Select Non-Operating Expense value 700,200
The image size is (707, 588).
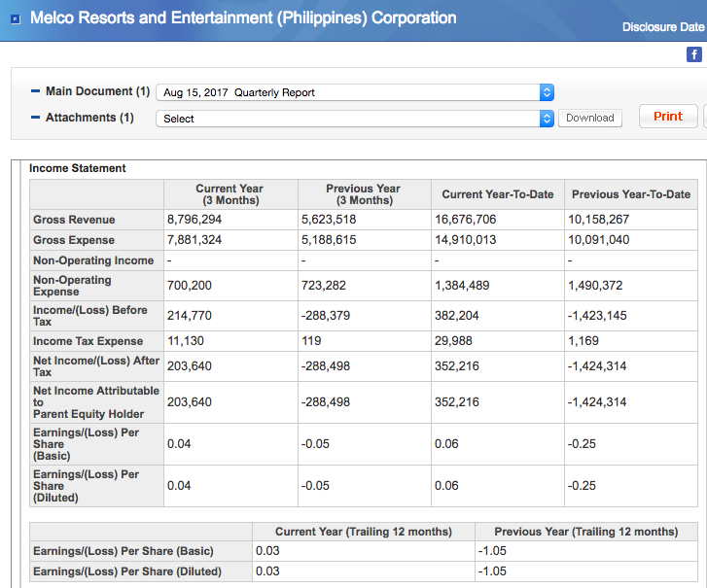190,285
